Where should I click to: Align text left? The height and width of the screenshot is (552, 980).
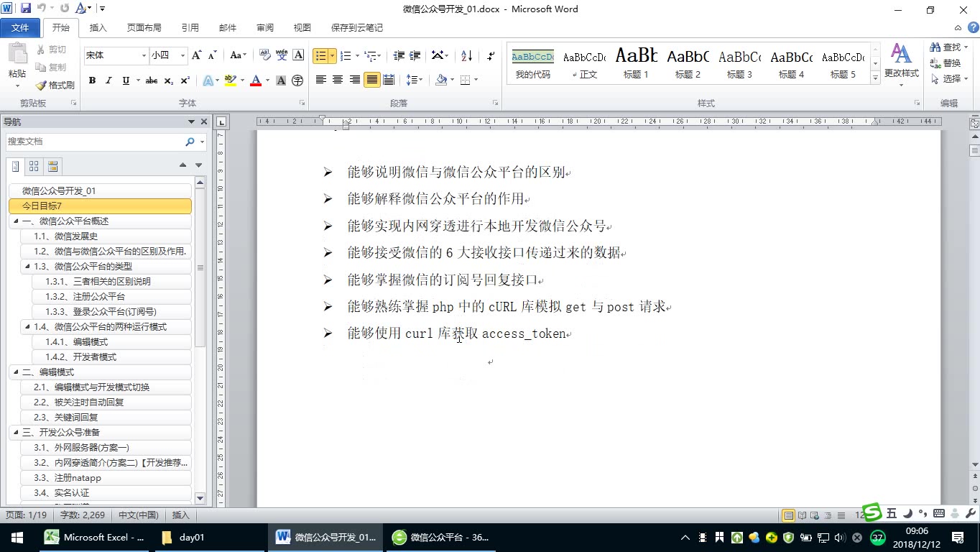[321, 80]
